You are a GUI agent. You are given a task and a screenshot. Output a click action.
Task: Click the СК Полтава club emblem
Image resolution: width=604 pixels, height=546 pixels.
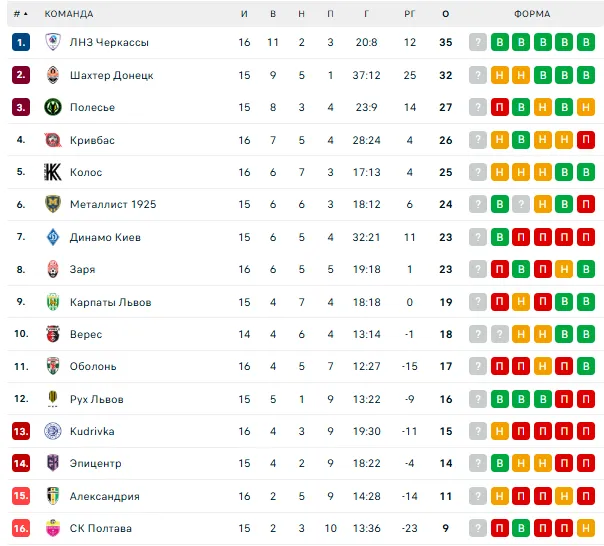pyautogui.click(x=53, y=528)
